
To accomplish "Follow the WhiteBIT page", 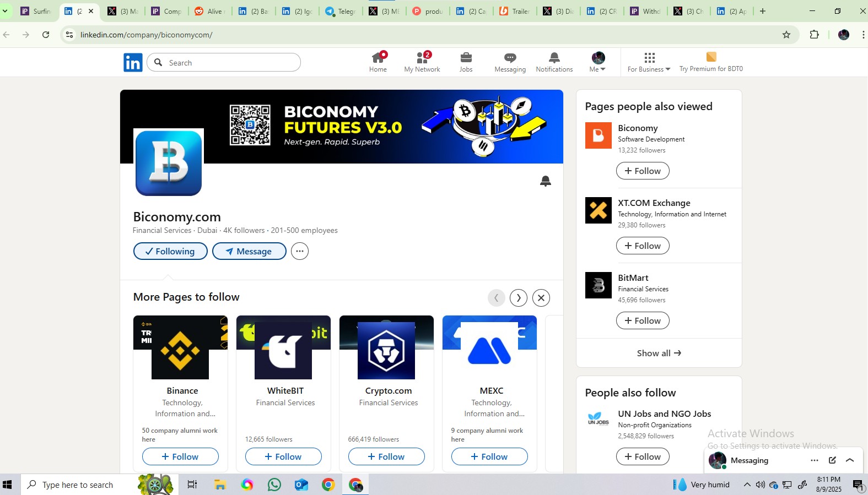I will (283, 456).
